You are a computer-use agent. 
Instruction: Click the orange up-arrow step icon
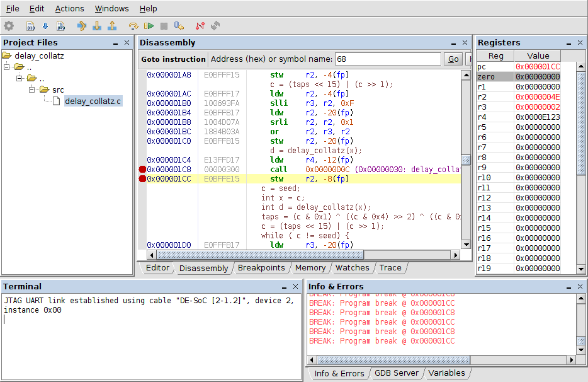[112, 26]
